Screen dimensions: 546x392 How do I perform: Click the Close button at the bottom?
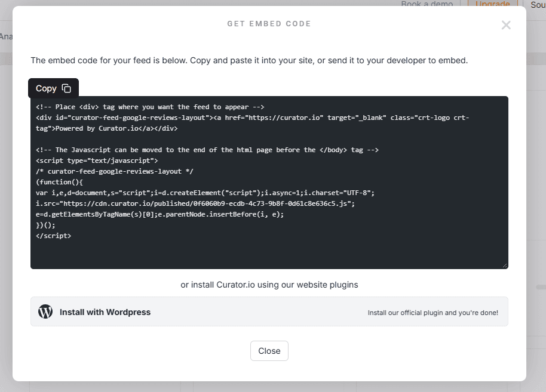(269, 351)
